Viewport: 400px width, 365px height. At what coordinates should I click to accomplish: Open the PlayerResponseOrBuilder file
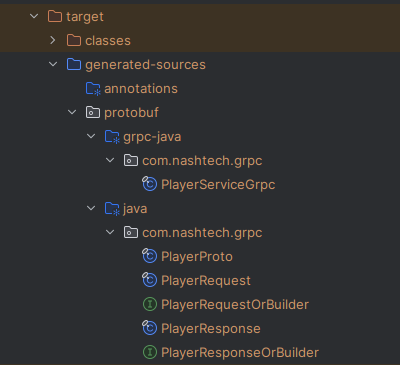240,353
